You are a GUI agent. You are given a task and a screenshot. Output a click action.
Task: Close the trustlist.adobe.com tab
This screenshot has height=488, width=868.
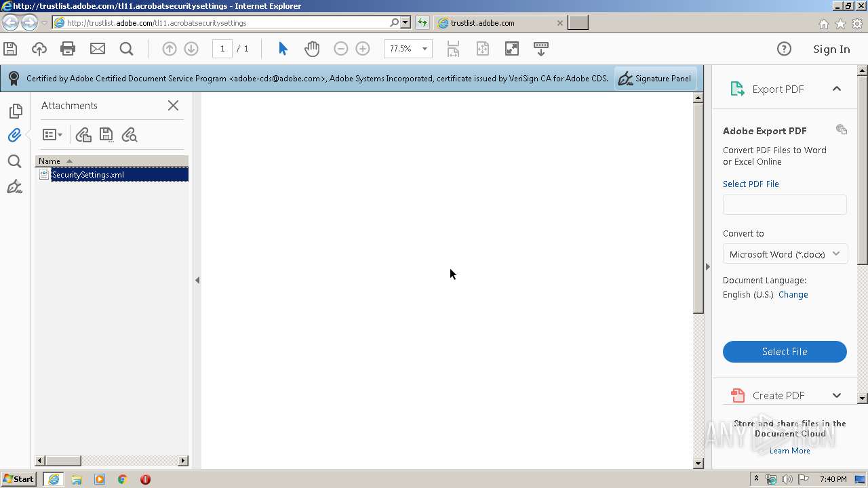(559, 23)
